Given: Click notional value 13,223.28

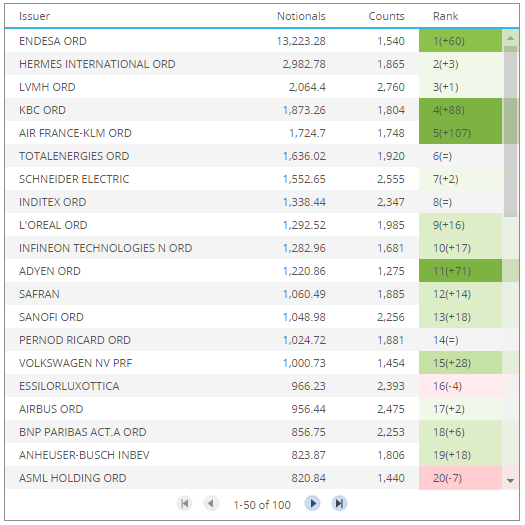Looking at the screenshot, I should click(301, 41).
